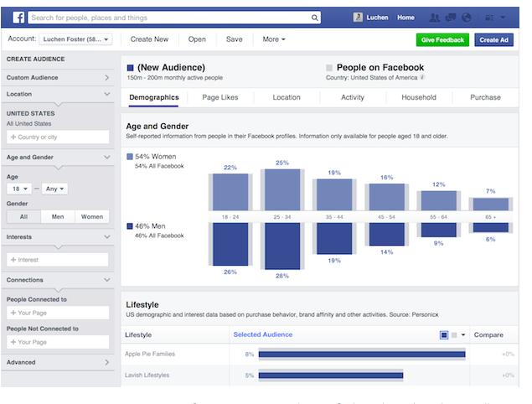Click the Apple Pie Families 8% bar
This screenshot has width=532, height=404.
[x=362, y=355]
